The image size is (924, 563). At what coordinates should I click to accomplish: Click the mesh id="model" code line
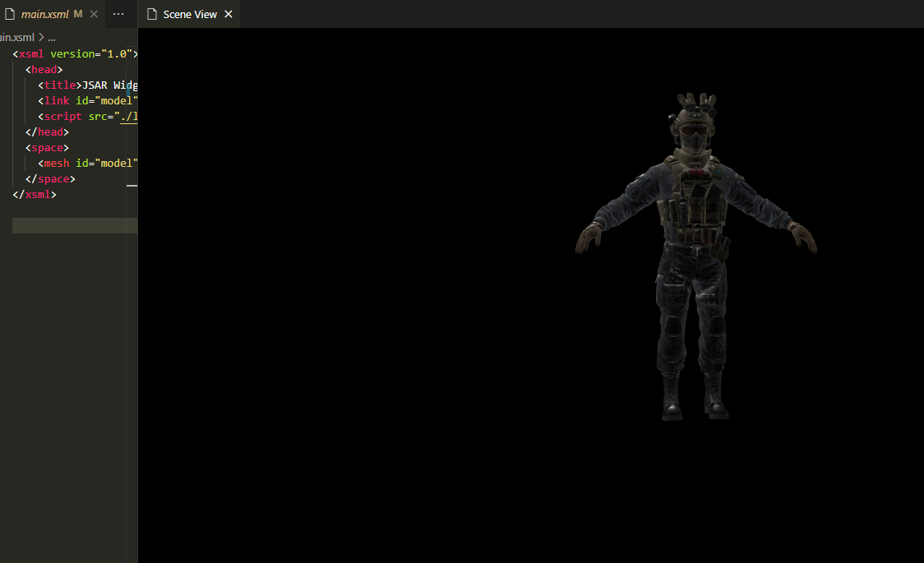88,163
